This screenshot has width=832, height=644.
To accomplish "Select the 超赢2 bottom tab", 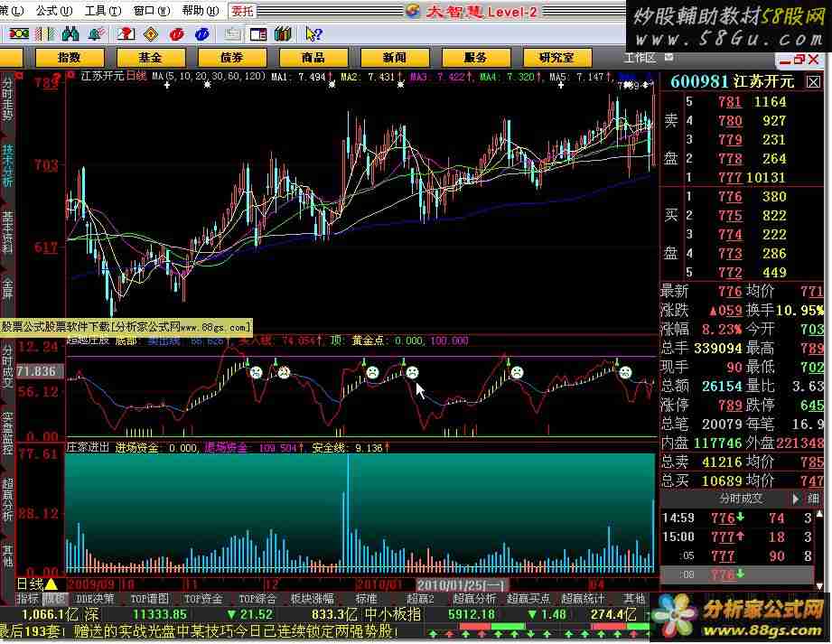I will pos(420,598).
